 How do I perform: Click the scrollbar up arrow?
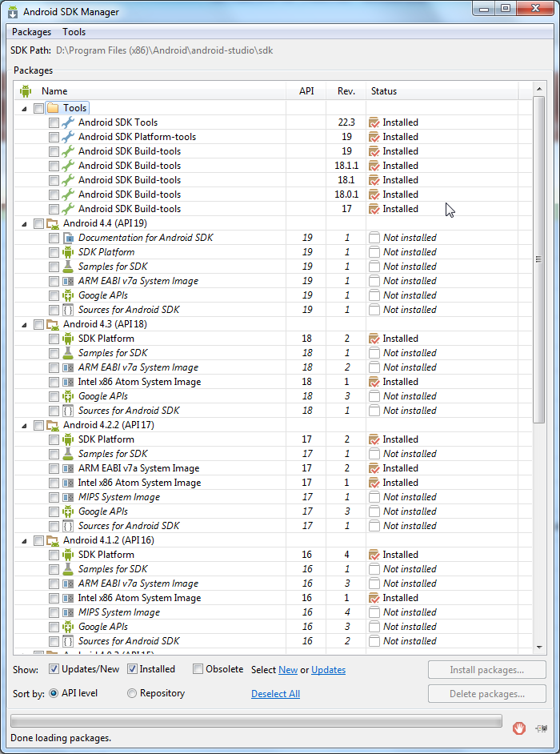pos(539,89)
